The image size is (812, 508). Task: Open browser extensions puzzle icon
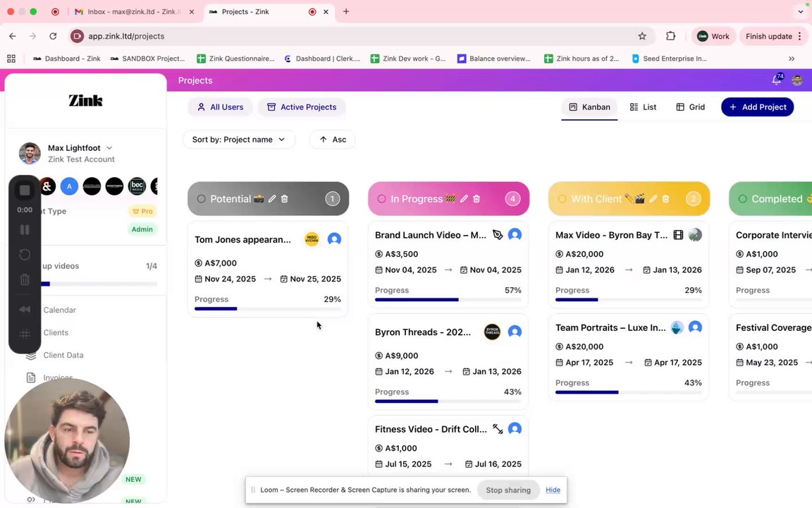coord(670,36)
